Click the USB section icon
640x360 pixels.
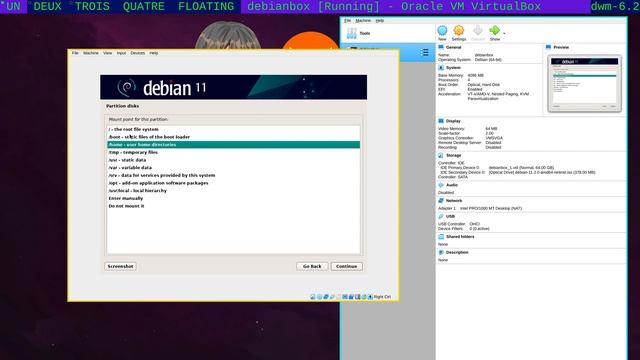(x=441, y=217)
